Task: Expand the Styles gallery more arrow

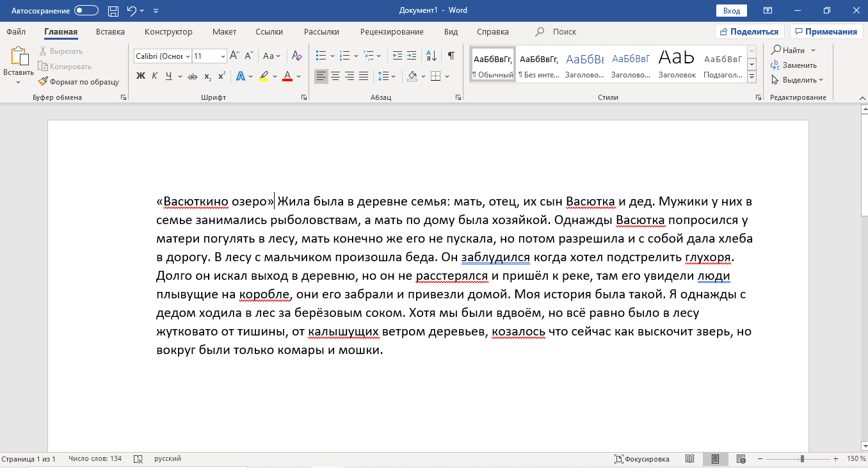Action: coord(752,77)
